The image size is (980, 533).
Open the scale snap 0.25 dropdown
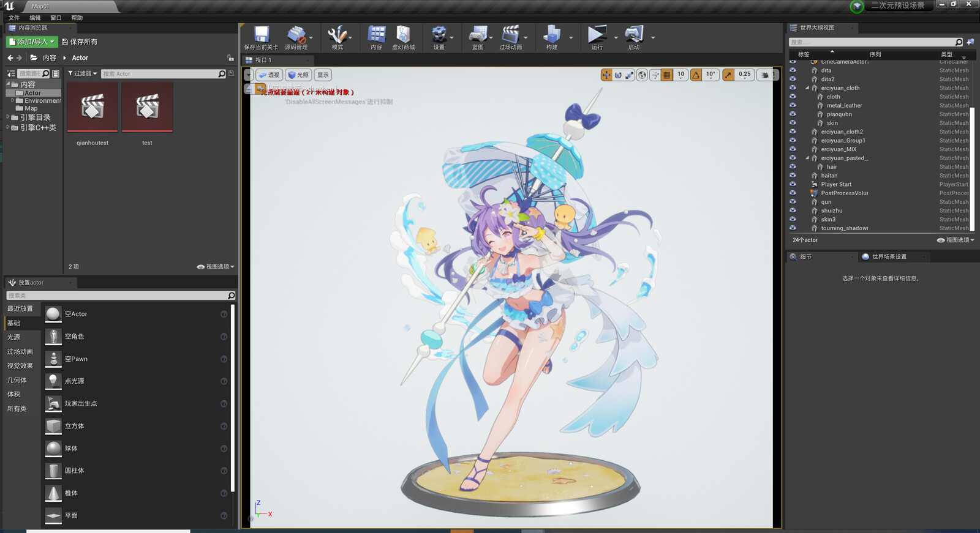point(744,75)
